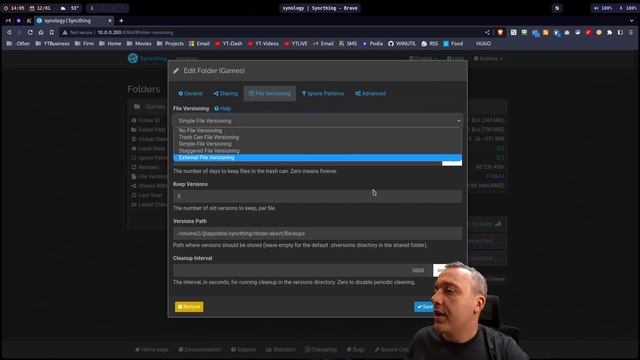Open the Actions dropdown in the header

488,58
